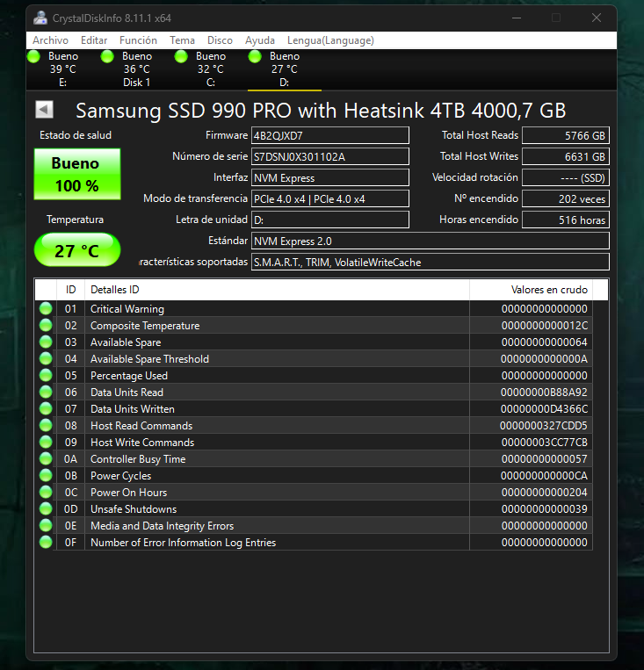This screenshot has width=644, height=670.
Task: Close the CrystalDiskInfo window
Action: pos(596,18)
